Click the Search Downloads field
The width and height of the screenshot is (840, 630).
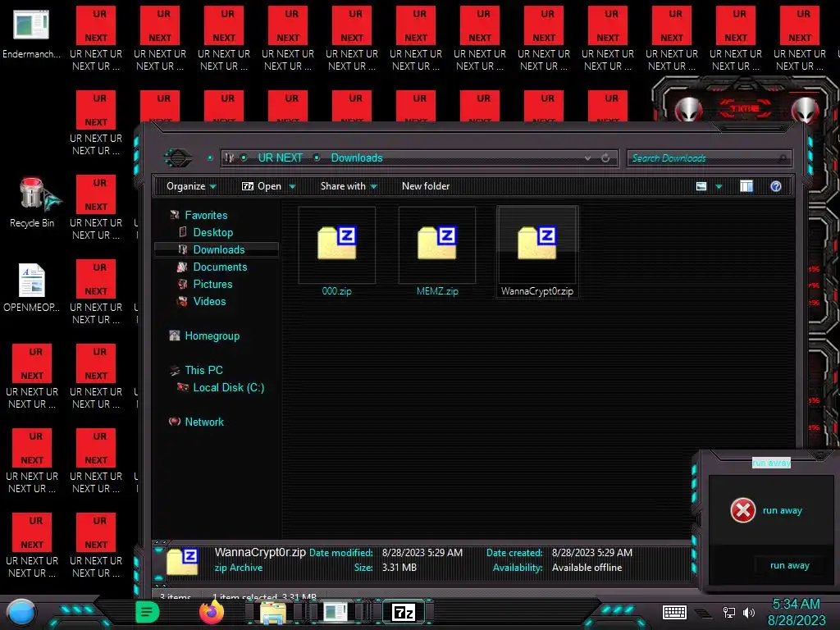(x=710, y=158)
